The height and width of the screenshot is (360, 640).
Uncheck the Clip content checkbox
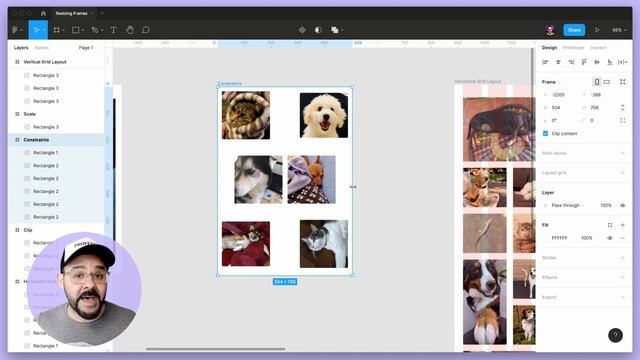[x=545, y=133]
